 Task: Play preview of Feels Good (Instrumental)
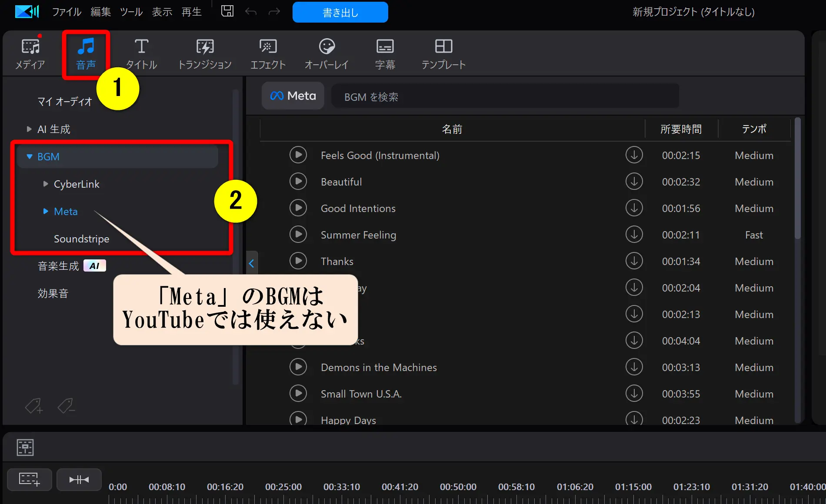[298, 155]
